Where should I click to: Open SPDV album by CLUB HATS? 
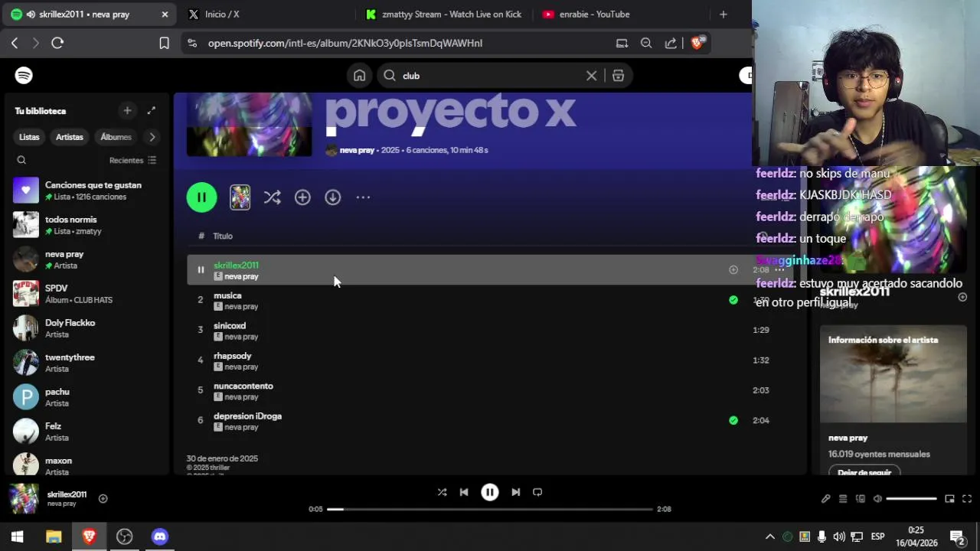pos(87,294)
